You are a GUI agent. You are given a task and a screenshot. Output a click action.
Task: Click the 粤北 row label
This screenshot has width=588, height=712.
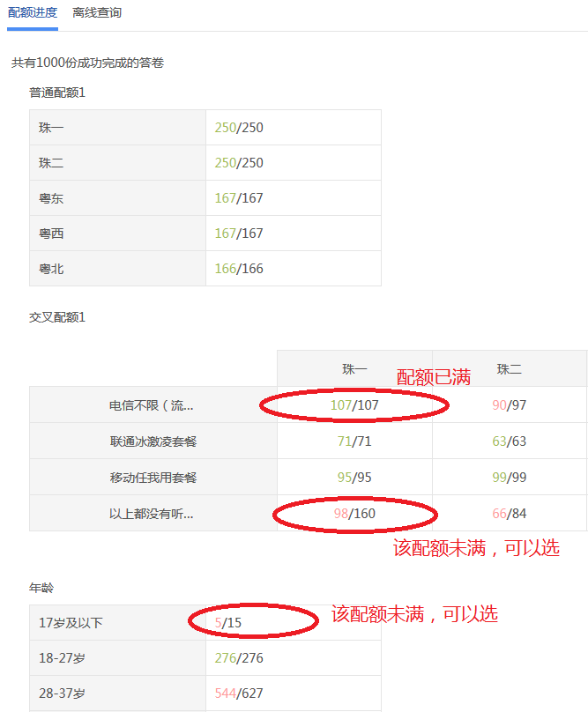pos(51,269)
